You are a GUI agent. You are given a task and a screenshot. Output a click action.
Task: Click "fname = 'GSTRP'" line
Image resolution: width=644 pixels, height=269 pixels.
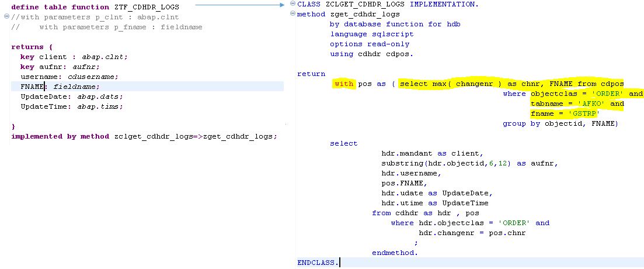[566, 113]
